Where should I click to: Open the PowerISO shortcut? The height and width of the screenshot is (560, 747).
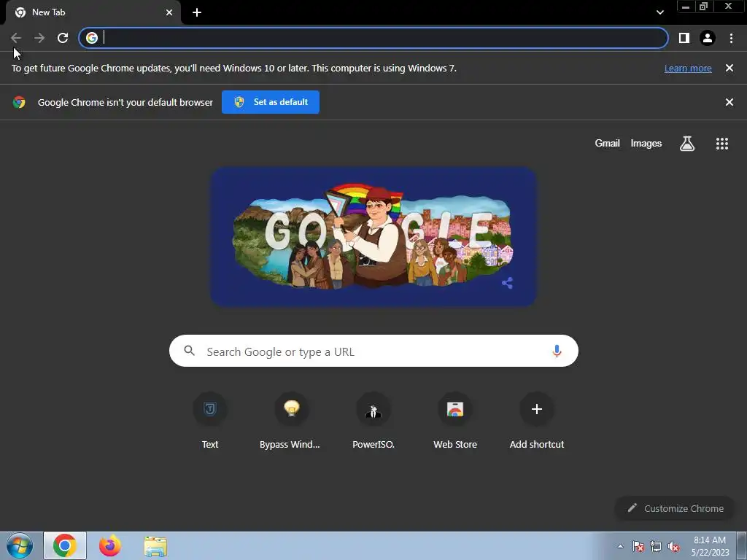point(373,421)
